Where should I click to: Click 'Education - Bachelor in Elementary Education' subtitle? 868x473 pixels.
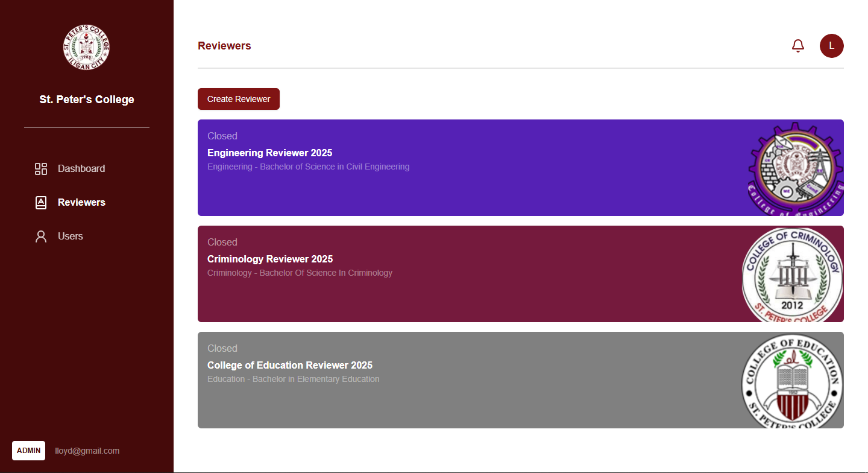(x=294, y=379)
